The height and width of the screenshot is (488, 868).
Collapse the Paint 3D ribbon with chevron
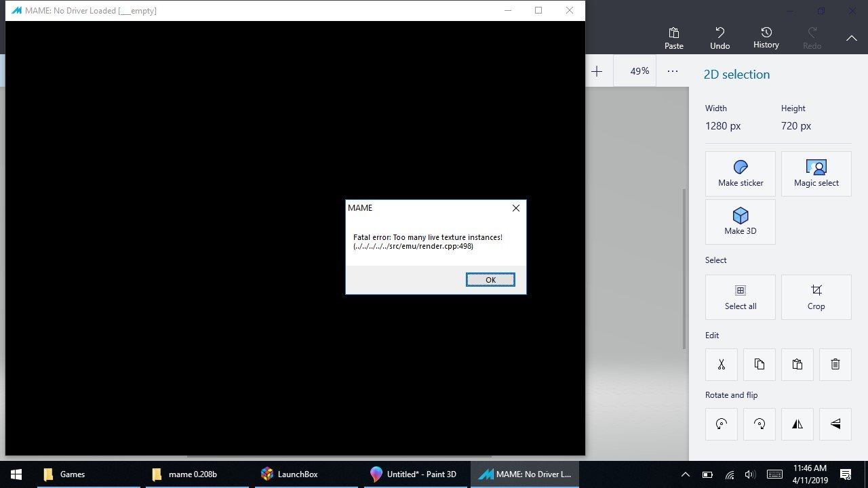pyautogui.click(x=852, y=39)
